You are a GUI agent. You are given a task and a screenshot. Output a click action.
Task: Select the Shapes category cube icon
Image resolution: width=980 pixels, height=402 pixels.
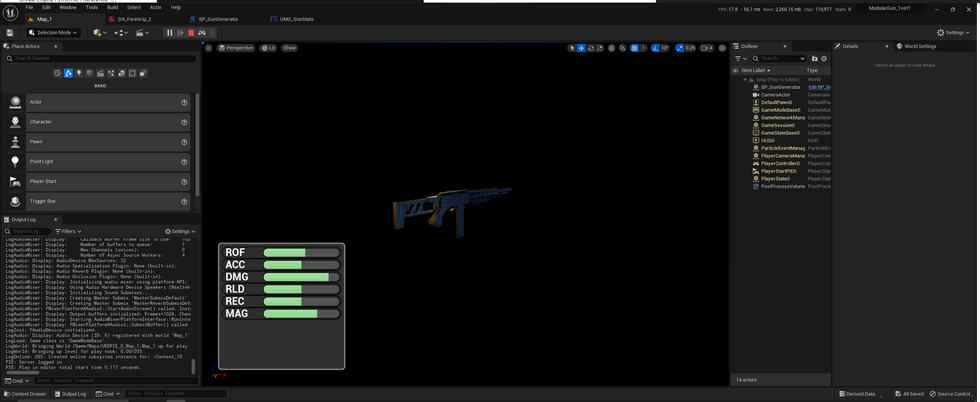[x=89, y=73]
